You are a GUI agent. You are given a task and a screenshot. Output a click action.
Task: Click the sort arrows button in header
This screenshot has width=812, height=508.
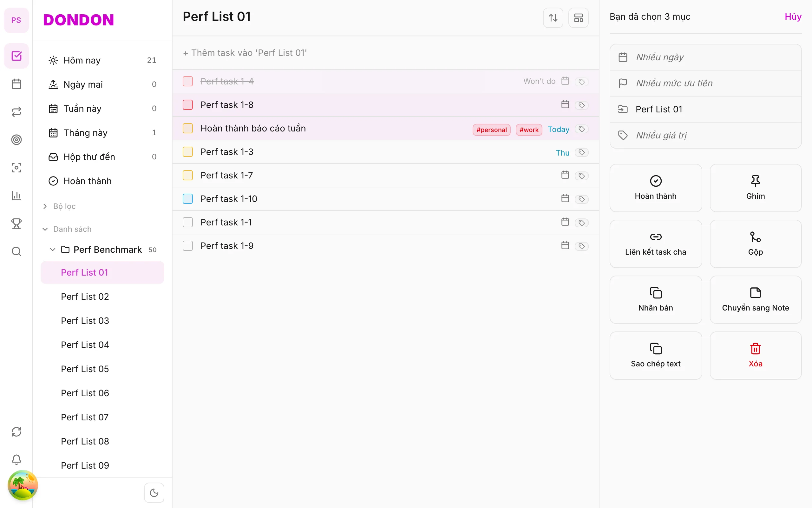(x=553, y=17)
